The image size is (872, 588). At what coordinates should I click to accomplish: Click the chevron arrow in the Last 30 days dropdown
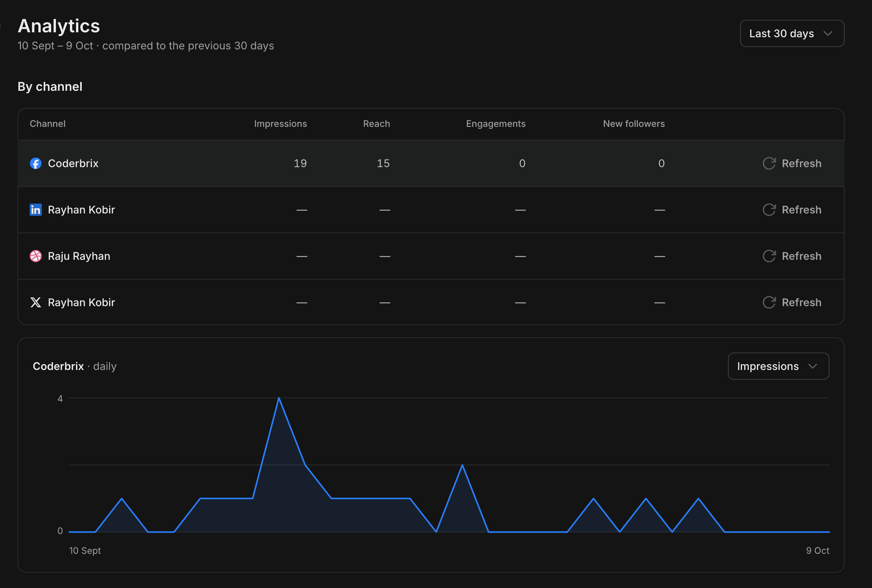(x=828, y=33)
